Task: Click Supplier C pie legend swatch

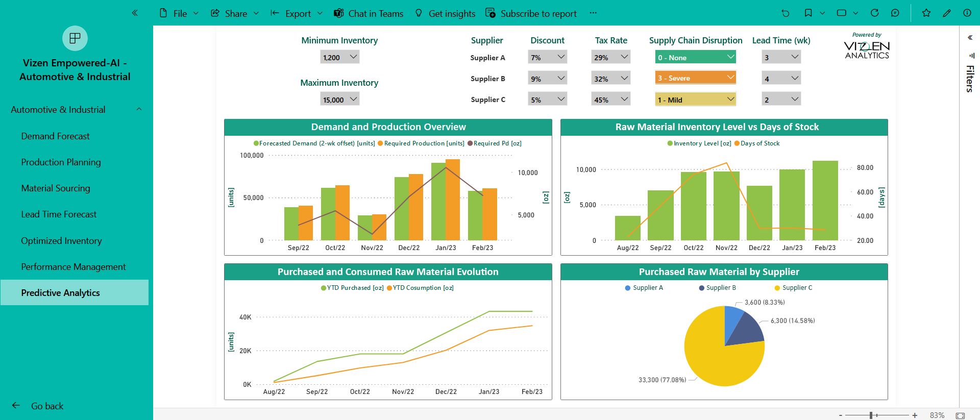Action: coord(777,288)
